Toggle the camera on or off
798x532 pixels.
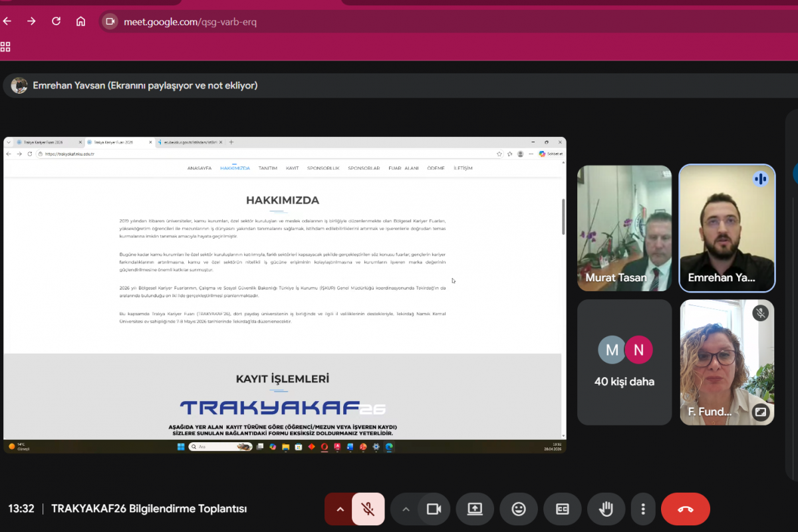434,509
